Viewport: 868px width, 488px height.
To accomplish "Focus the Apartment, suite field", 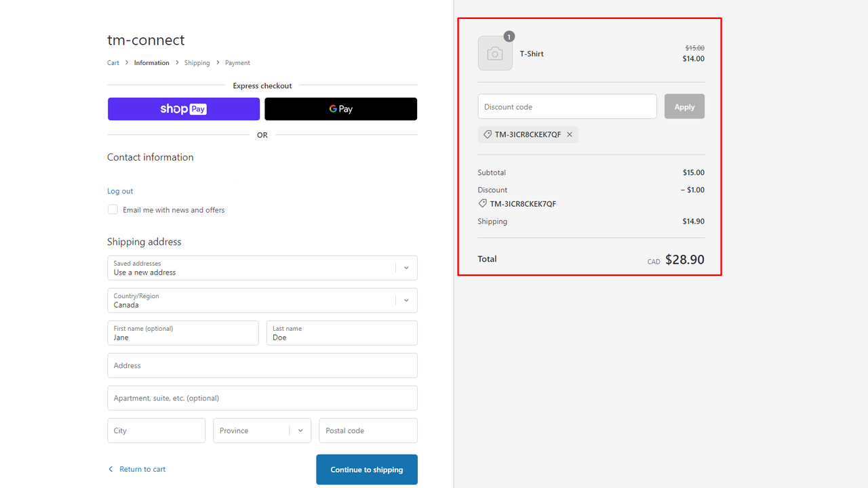I will pyautogui.click(x=262, y=398).
